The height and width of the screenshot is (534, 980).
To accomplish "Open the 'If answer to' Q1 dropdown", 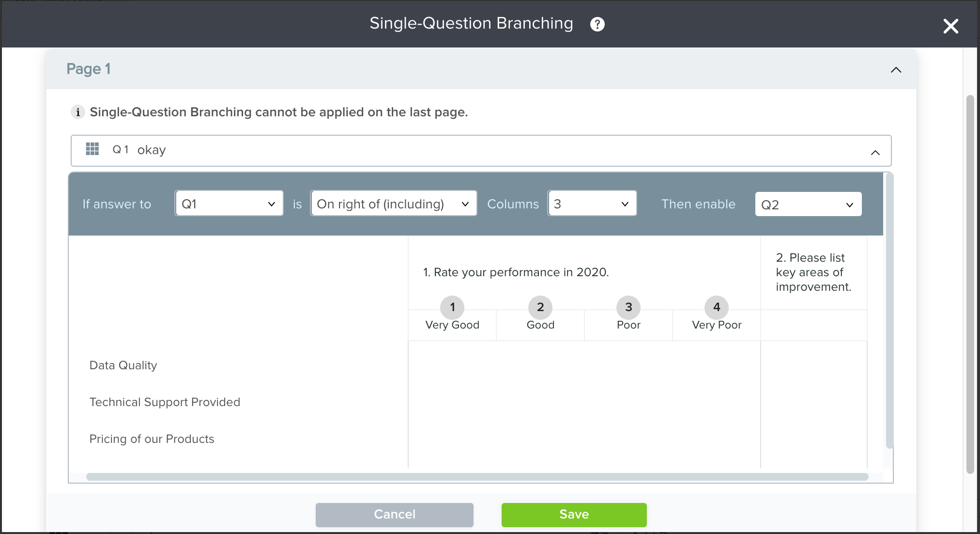I will coord(229,204).
